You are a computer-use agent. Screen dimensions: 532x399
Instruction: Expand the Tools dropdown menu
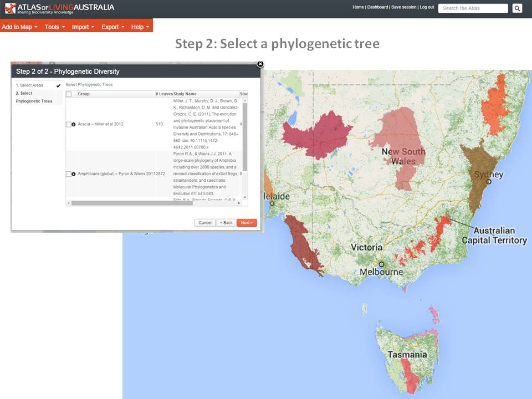[x=55, y=27]
